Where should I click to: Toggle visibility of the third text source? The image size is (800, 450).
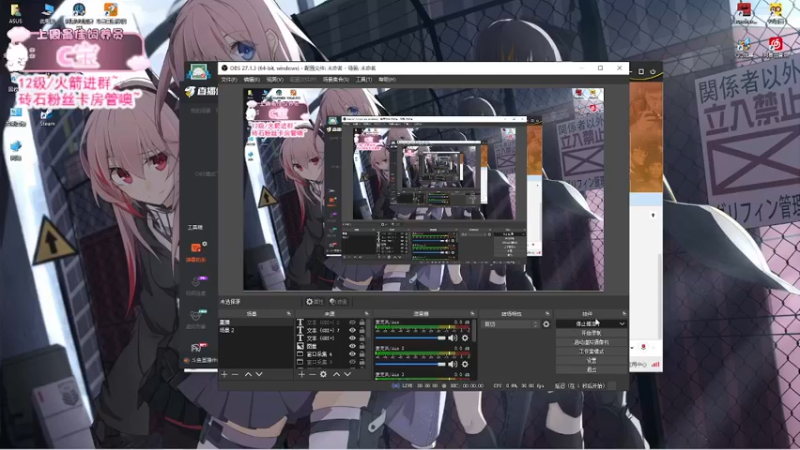click(352, 338)
